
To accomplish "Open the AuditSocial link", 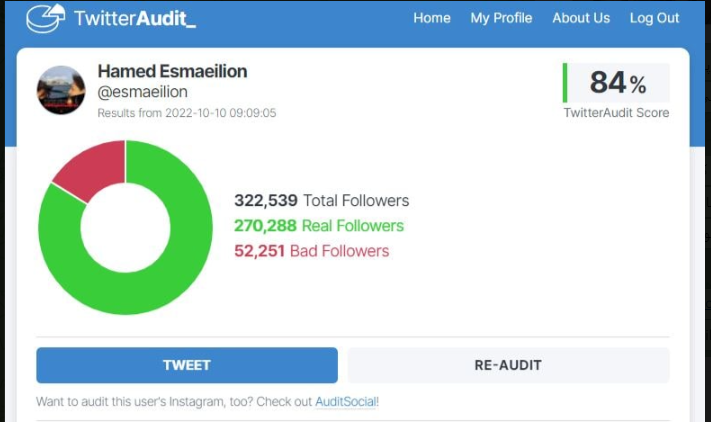I will tap(346, 402).
